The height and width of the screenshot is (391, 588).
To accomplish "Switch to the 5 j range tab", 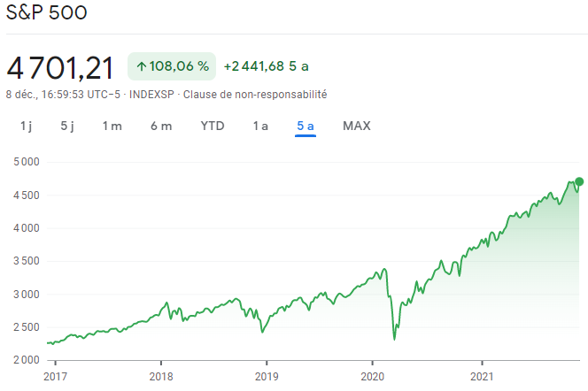I will 67,126.
